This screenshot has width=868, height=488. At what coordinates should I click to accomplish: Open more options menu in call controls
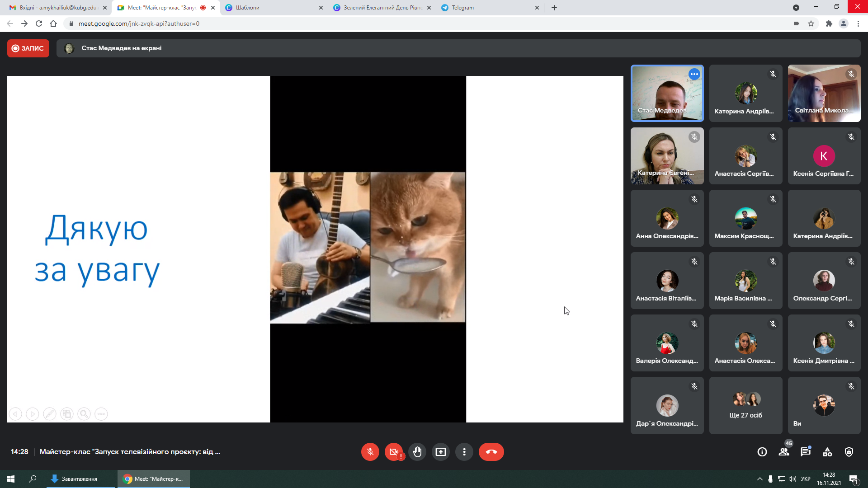pos(464,452)
